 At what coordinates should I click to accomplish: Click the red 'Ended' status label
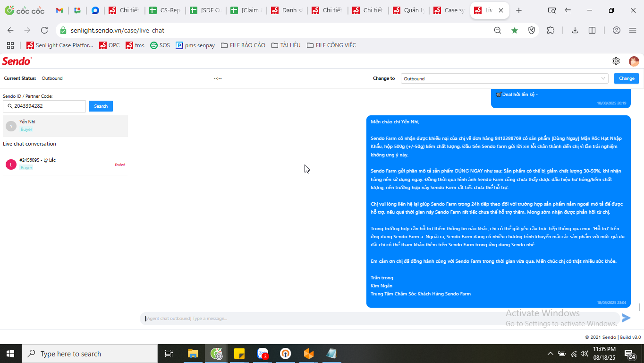point(119,164)
